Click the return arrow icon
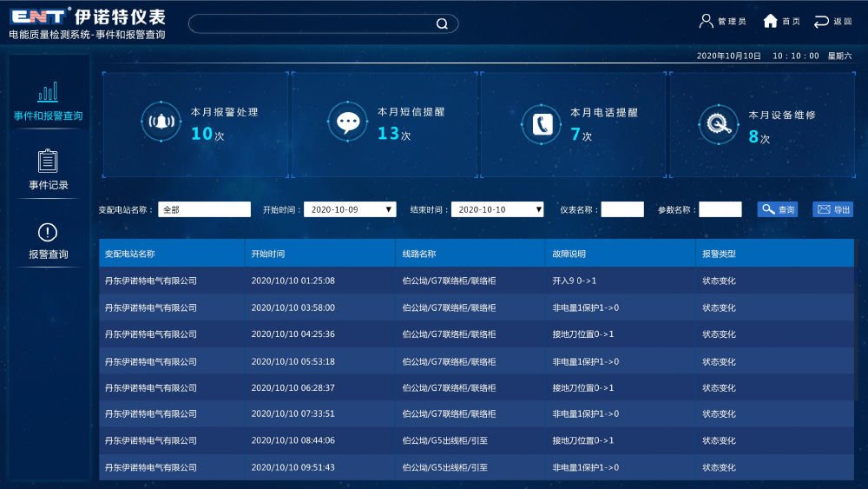The width and height of the screenshot is (868, 489). 821,21
